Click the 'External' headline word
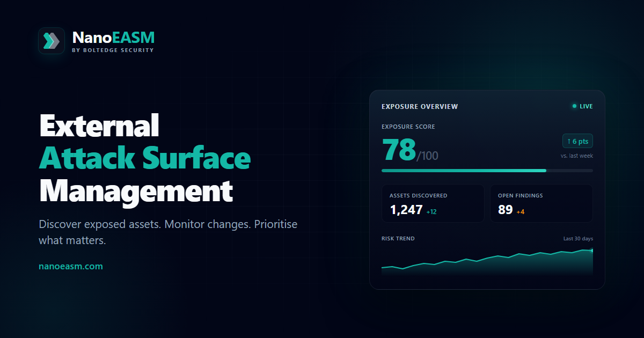This screenshot has height=338, width=644. [99, 126]
